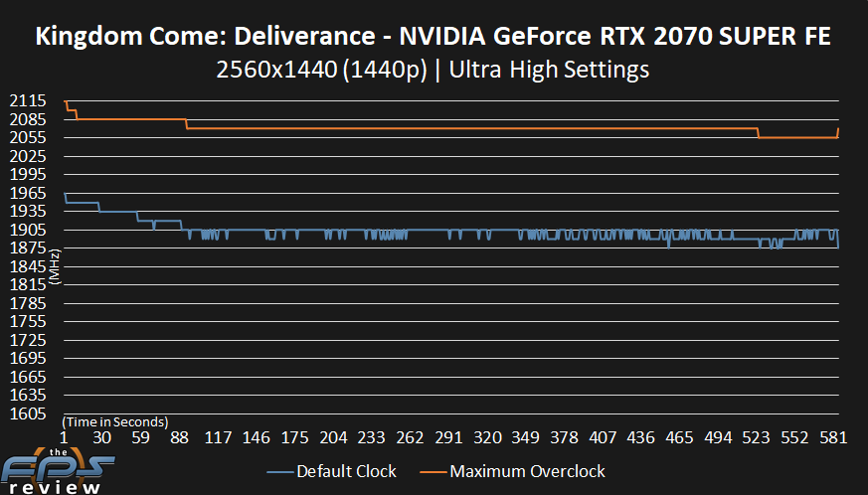Screen dimensions: 868x495
Task: Click the x-axis tick label 378
Action: [564, 438]
